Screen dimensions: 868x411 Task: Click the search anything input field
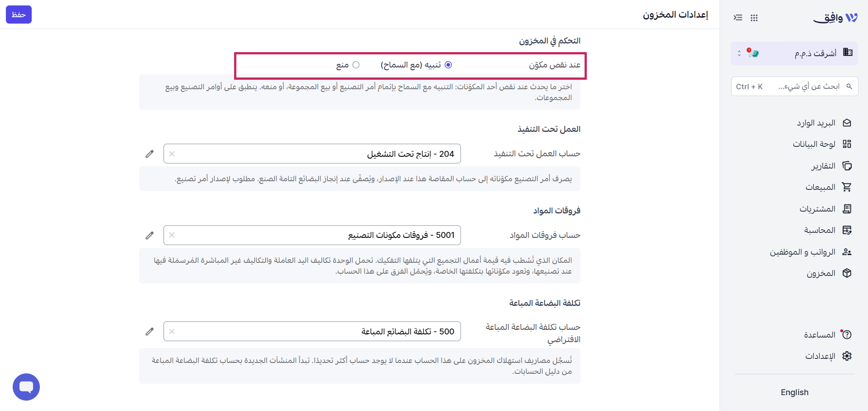794,87
